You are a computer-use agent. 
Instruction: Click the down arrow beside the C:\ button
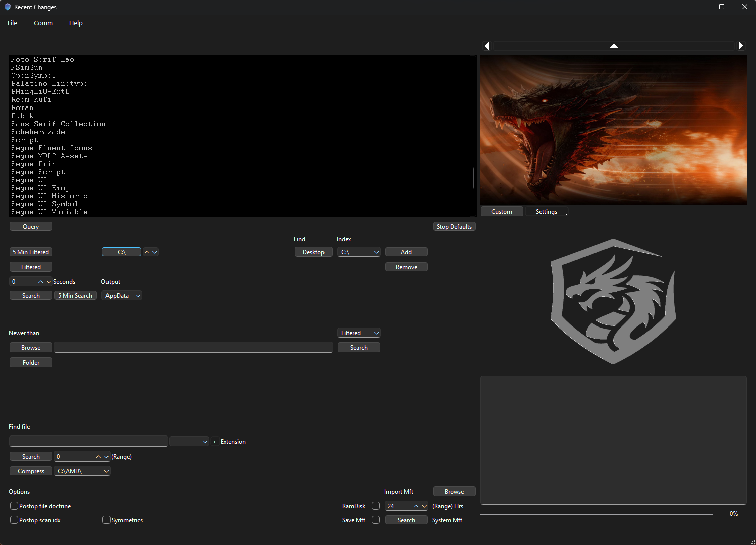[155, 252]
